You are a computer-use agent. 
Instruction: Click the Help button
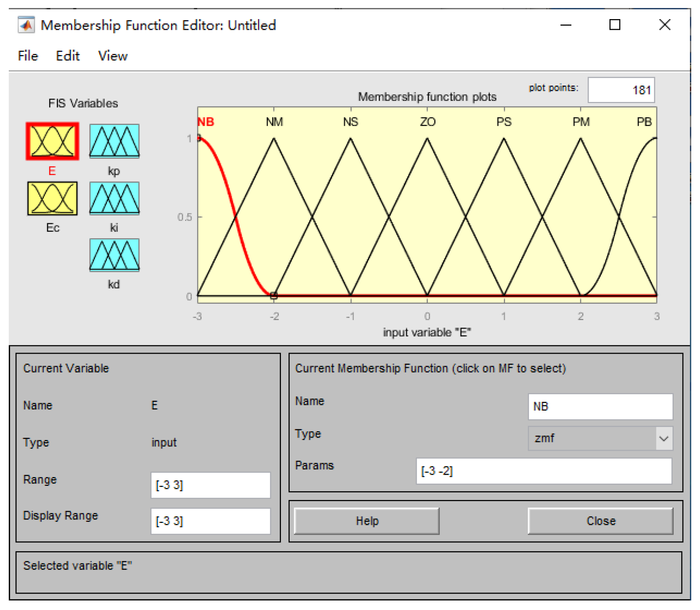[366, 521]
